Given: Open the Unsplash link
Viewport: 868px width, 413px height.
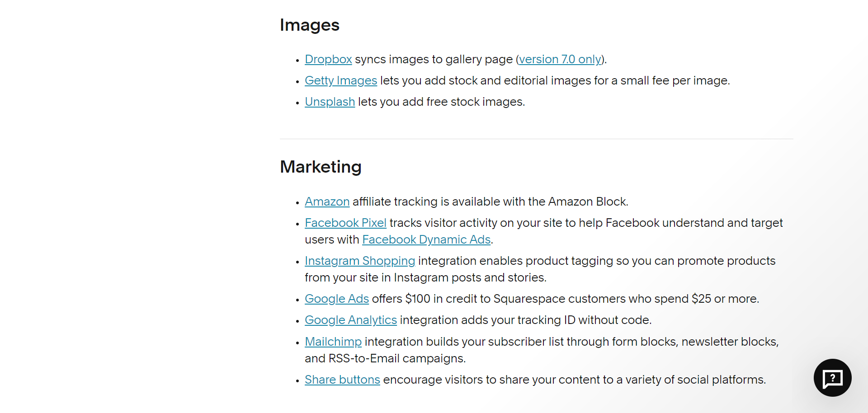Looking at the screenshot, I should click(x=330, y=102).
